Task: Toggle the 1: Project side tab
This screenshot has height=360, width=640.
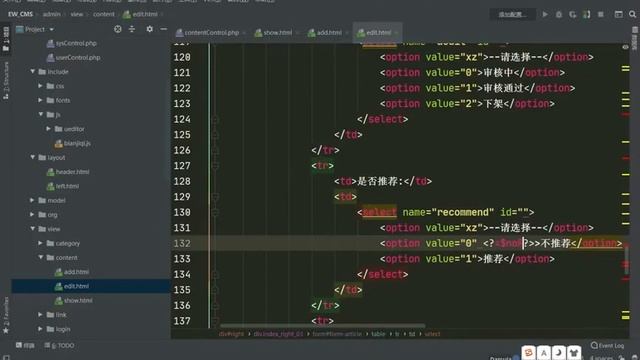Action: 6,39
